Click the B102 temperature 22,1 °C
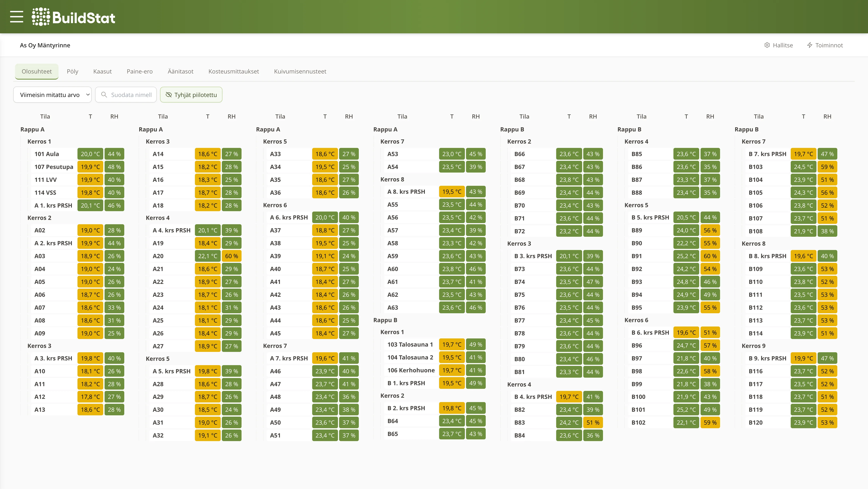This screenshot has height=489, width=868. click(x=686, y=422)
